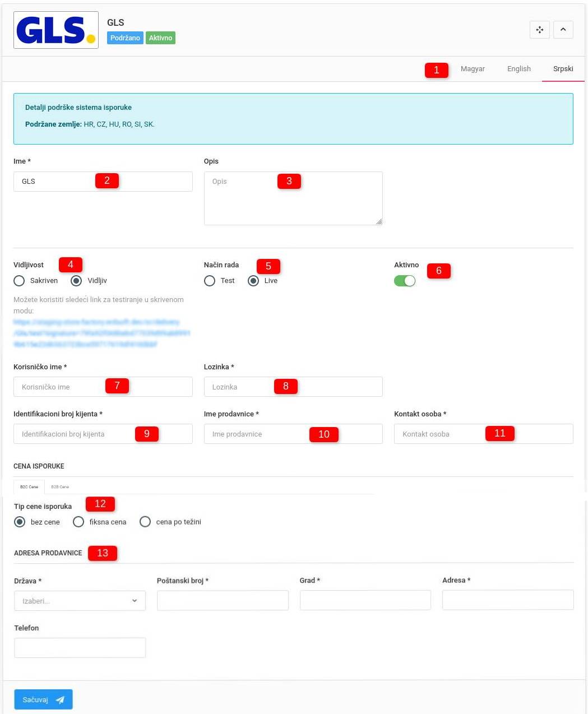
Task: Click the Telefon input field
Action: click(x=80, y=648)
